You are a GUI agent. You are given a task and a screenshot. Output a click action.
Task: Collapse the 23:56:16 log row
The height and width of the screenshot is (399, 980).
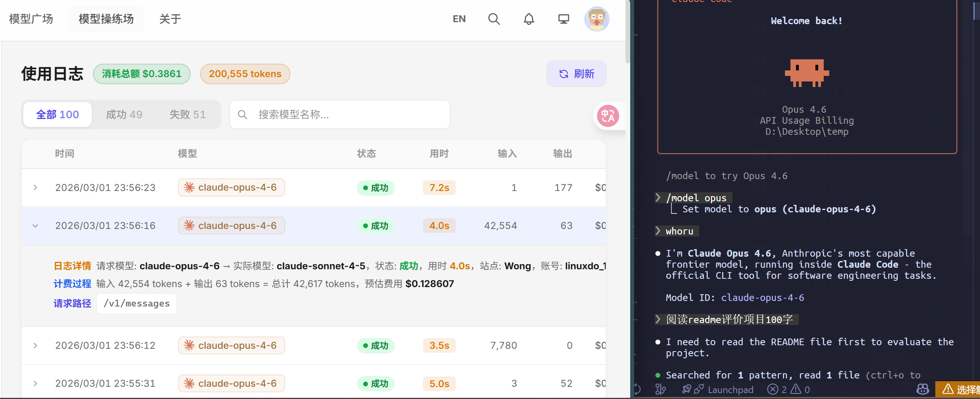pyautogui.click(x=35, y=226)
